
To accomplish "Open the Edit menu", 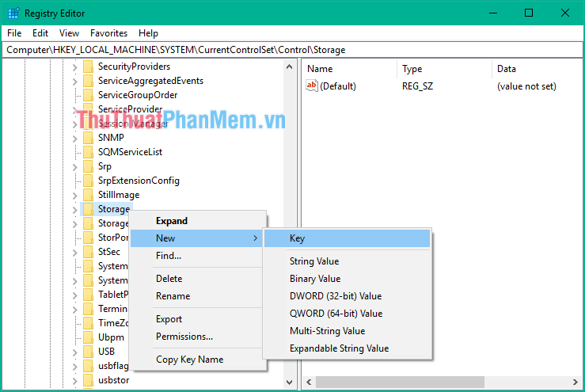I will click(40, 33).
